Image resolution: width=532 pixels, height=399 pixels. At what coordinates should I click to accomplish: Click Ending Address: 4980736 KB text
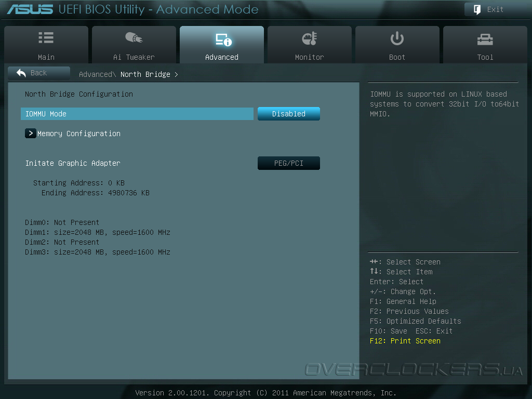(96, 193)
